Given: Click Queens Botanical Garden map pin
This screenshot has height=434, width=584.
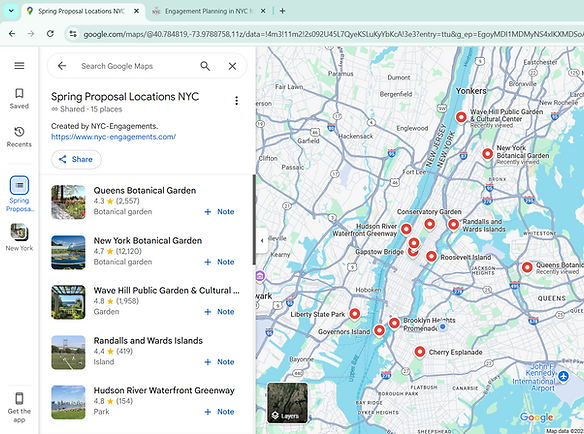Looking at the screenshot, I should click(x=527, y=267).
